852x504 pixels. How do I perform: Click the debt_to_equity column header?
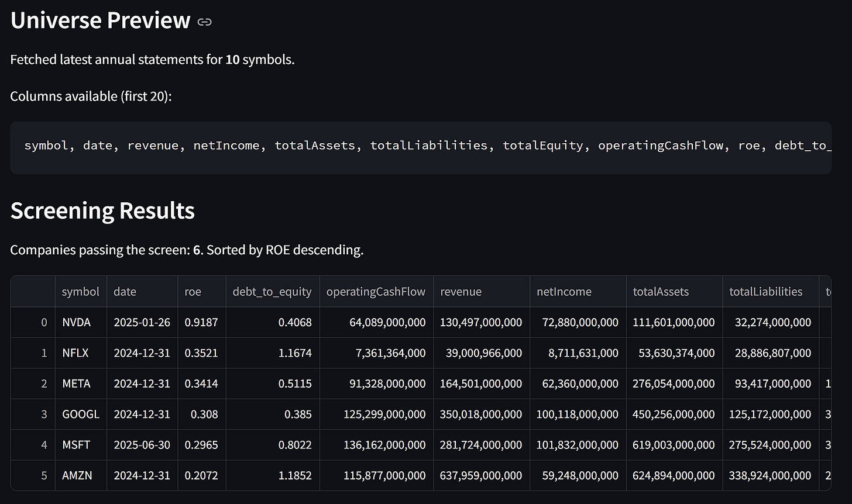tap(273, 291)
